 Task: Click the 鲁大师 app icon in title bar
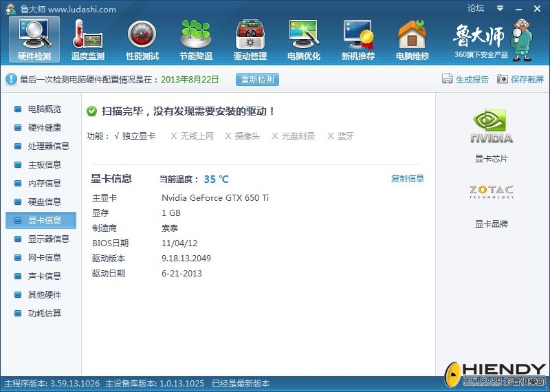[x=10, y=9]
